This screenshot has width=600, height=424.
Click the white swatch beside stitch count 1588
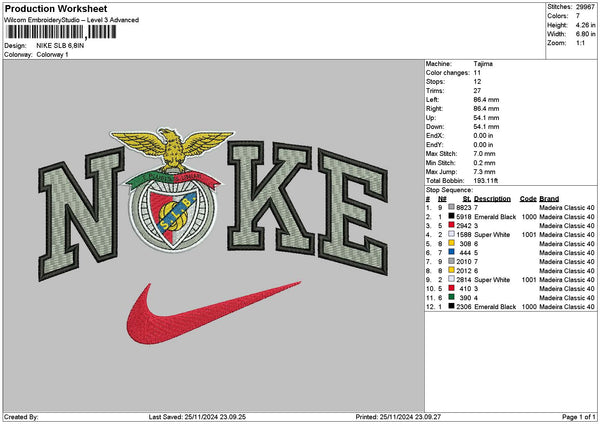451,235
